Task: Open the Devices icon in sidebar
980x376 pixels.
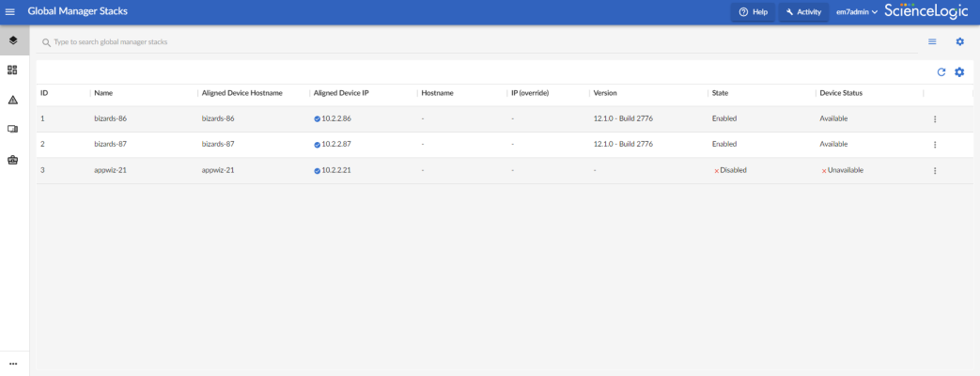Action: [x=13, y=129]
